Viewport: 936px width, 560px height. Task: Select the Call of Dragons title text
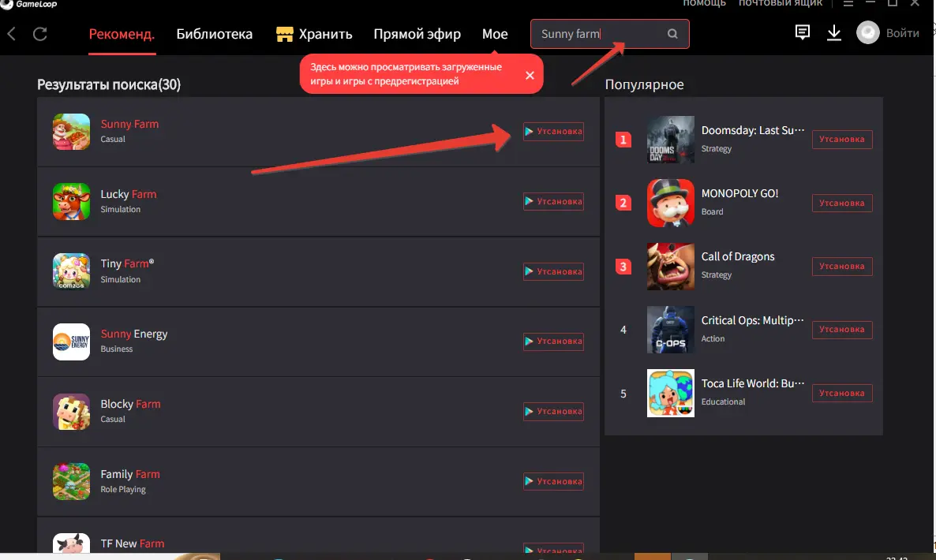point(738,256)
